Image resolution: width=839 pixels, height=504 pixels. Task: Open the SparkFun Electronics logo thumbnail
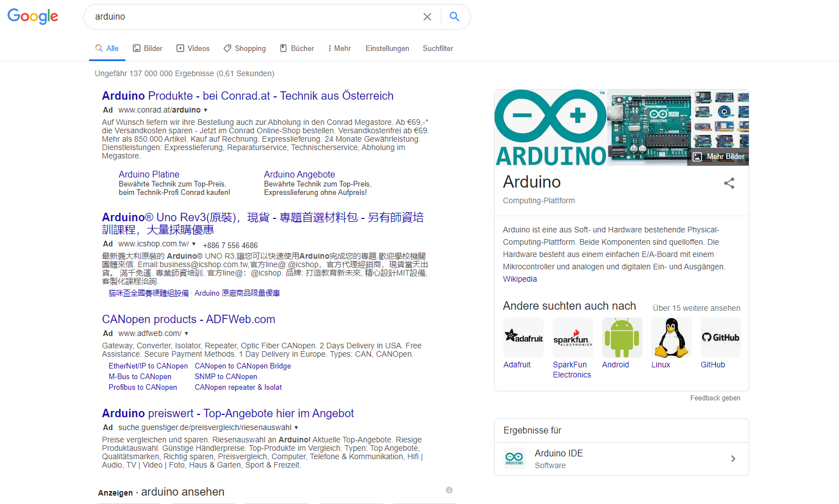[x=573, y=338]
